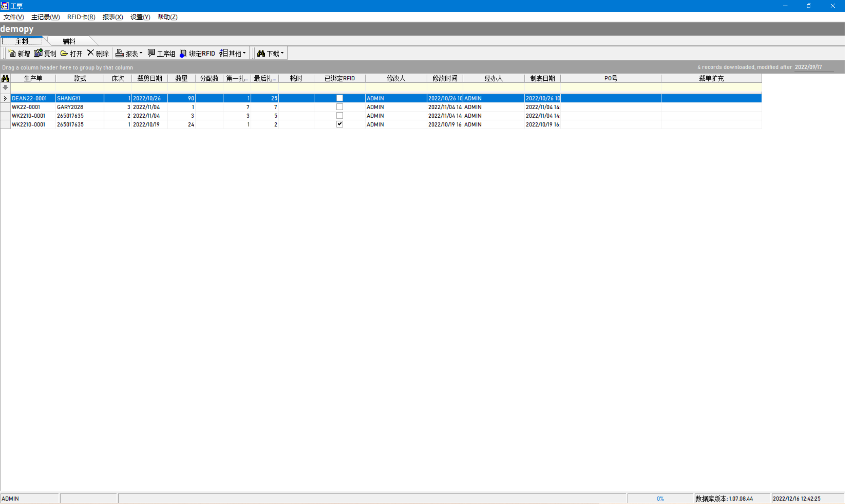Click the 绑定RFID toolbar icon
845x504 pixels.
tap(183, 53)
